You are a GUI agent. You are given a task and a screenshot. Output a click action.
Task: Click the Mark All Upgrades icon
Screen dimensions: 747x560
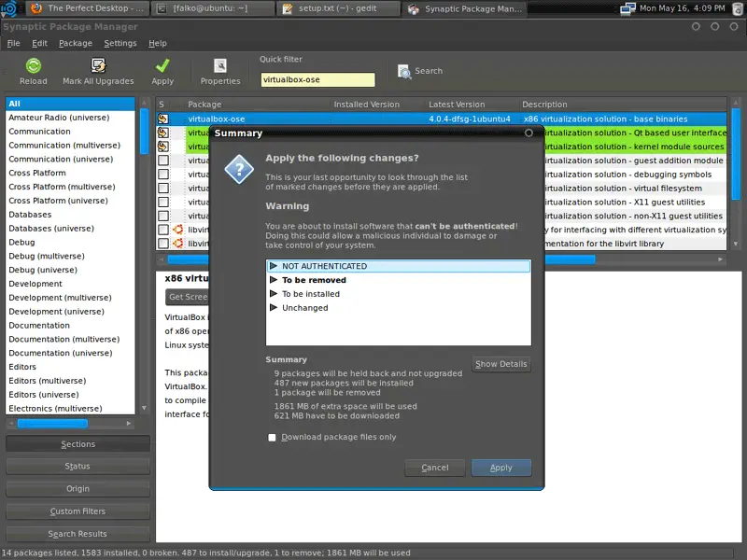tap(98, 65)
